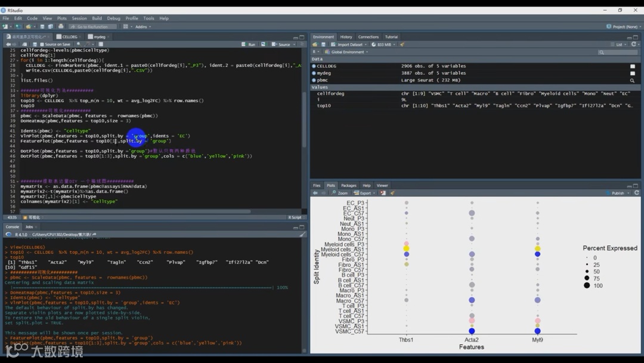View CELLDEG data table grid icon

click(633, 66)
